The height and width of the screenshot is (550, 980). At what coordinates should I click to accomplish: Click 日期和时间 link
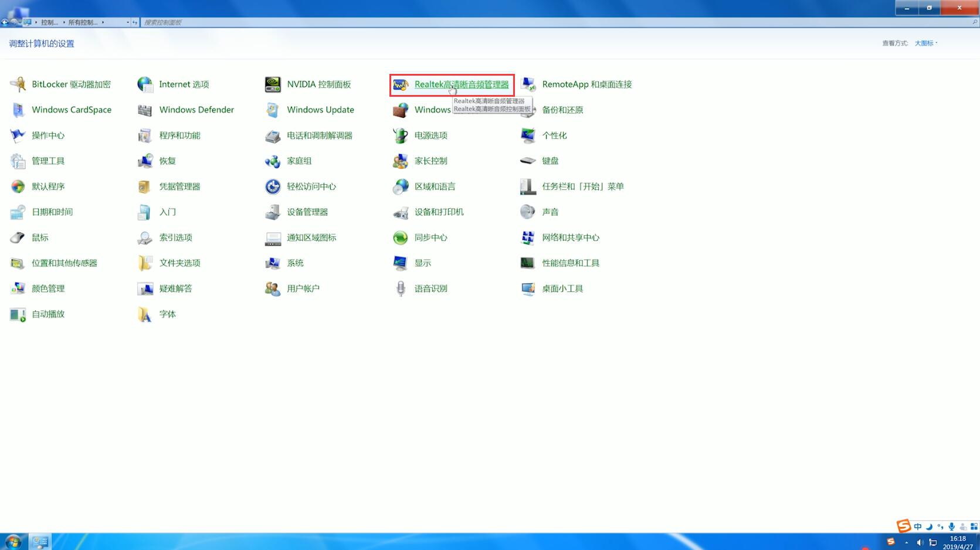[52, 212]
